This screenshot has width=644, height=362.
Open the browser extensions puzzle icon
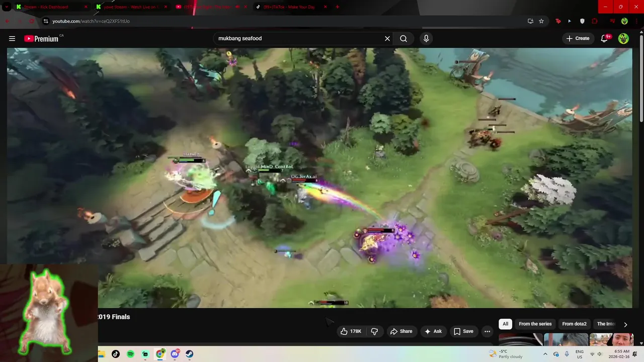pos(595,21)
